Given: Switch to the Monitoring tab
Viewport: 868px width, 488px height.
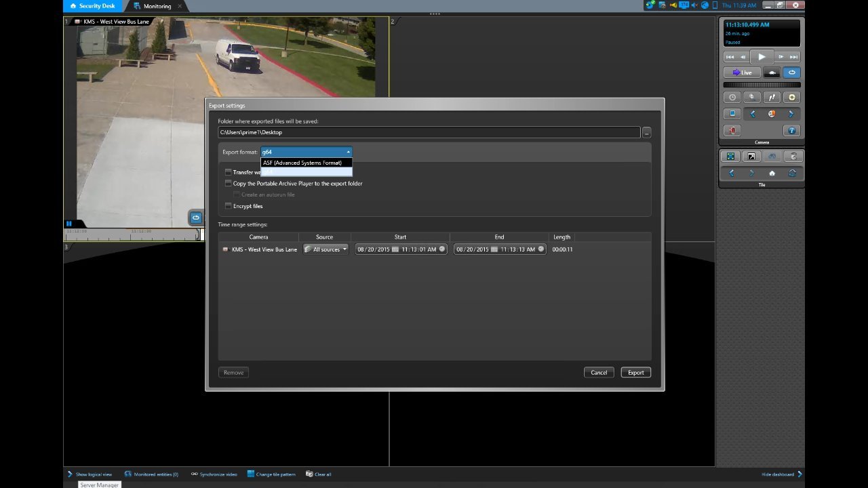Looking at the screenshot, I should [157, 6].
